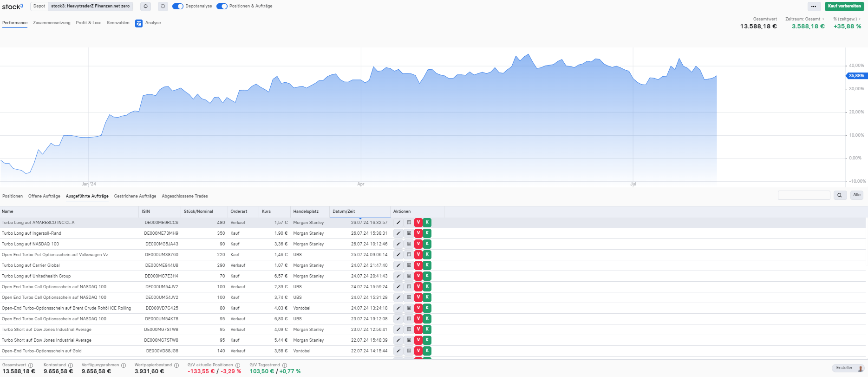
Task: Click green K for Brent Crude Rohöl row
Action: (427, 308)
